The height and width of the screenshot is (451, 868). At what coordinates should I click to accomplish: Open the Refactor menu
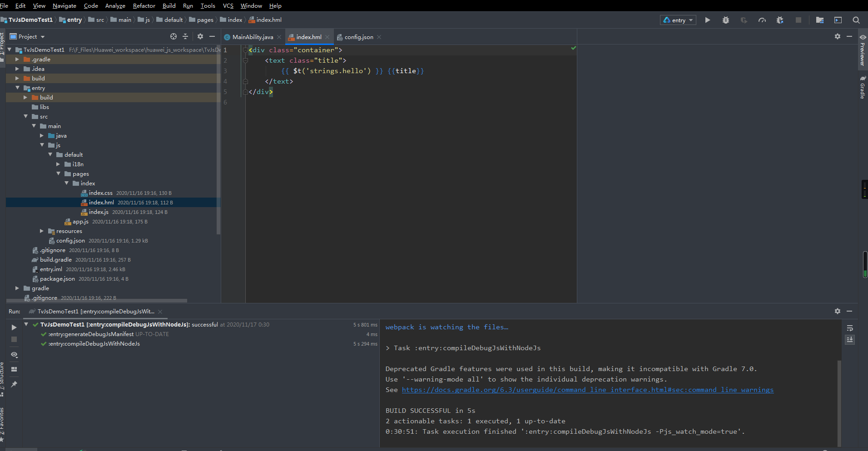click(x=144, y=5)
